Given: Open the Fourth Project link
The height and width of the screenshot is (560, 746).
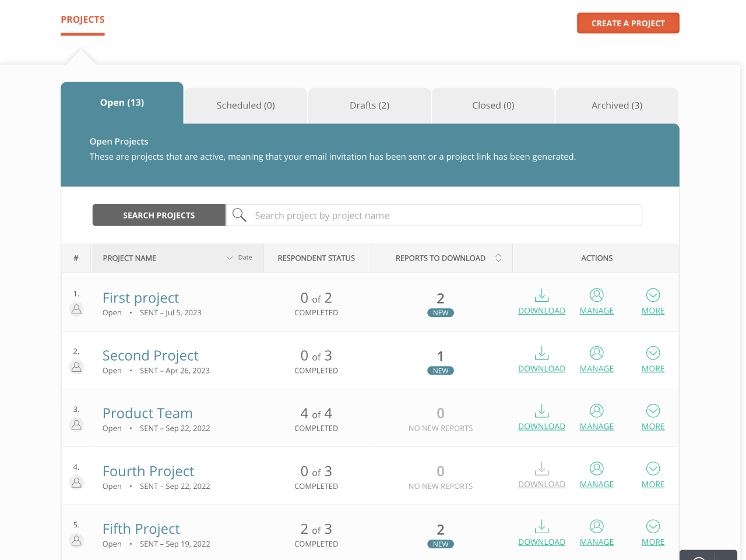Looking at the screenshot, I should point(148,471).
